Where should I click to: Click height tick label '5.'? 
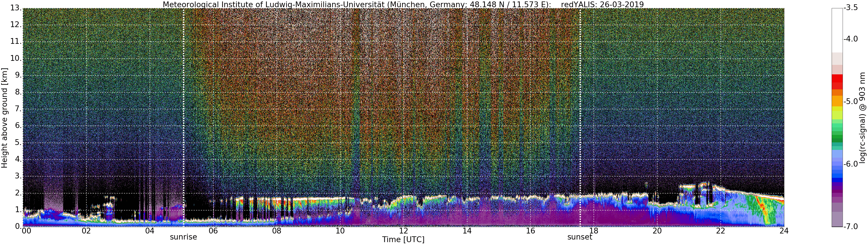pos(18,142)
